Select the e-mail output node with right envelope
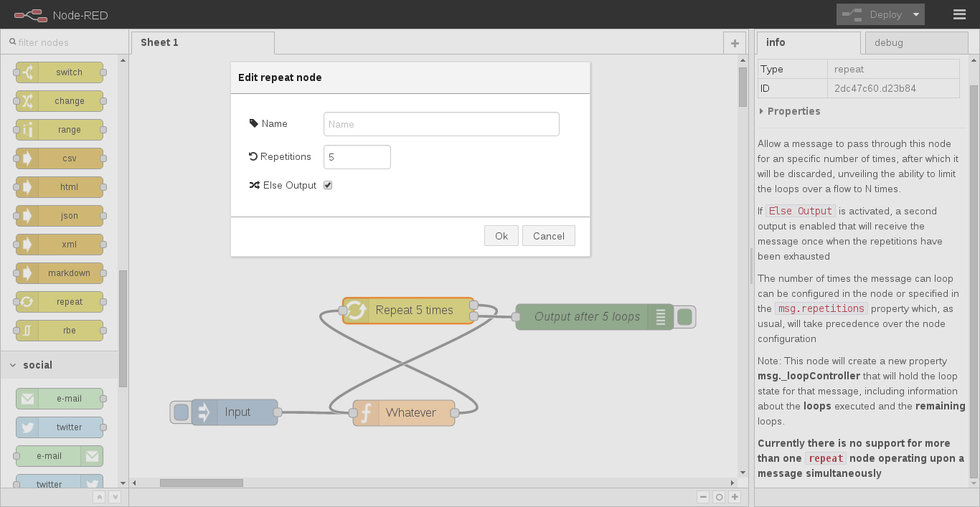 point(60,456)
